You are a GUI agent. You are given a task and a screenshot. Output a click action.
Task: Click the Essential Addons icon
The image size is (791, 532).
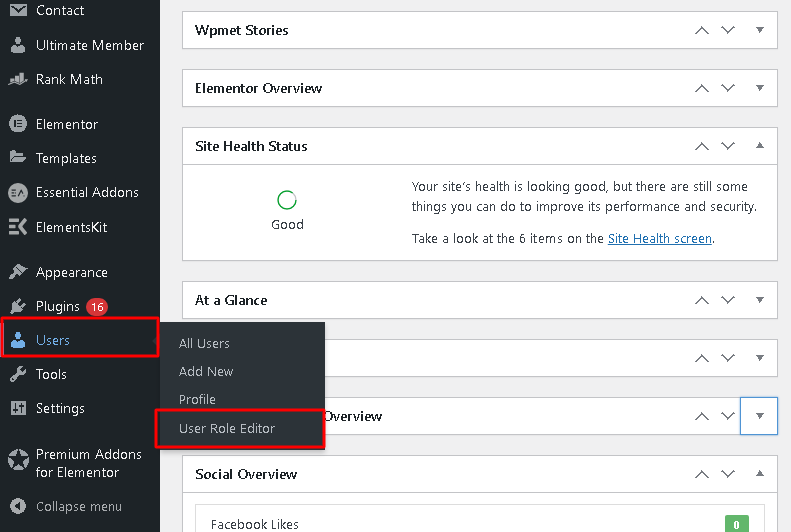[x=18, y=192]
